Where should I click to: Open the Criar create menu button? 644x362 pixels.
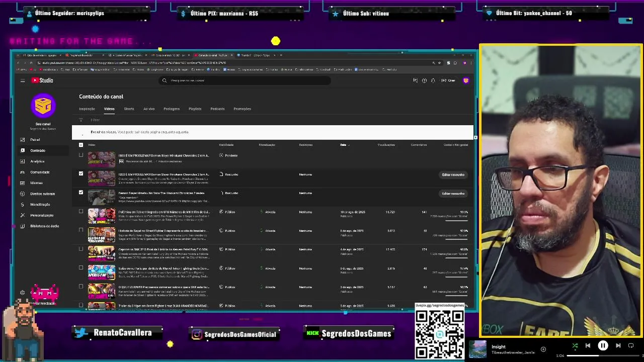pos(448,80)
